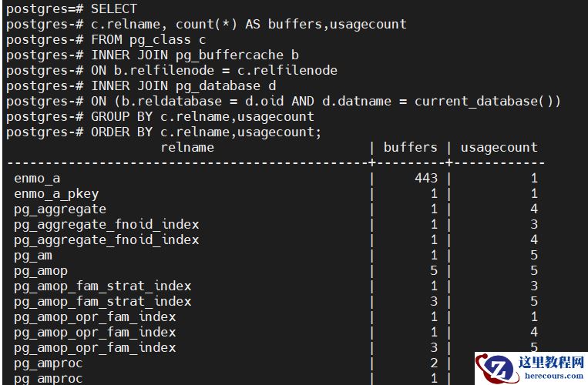588x385 pixels.
Task: Click the GROUP BY query line
Action: coord(160,116)
